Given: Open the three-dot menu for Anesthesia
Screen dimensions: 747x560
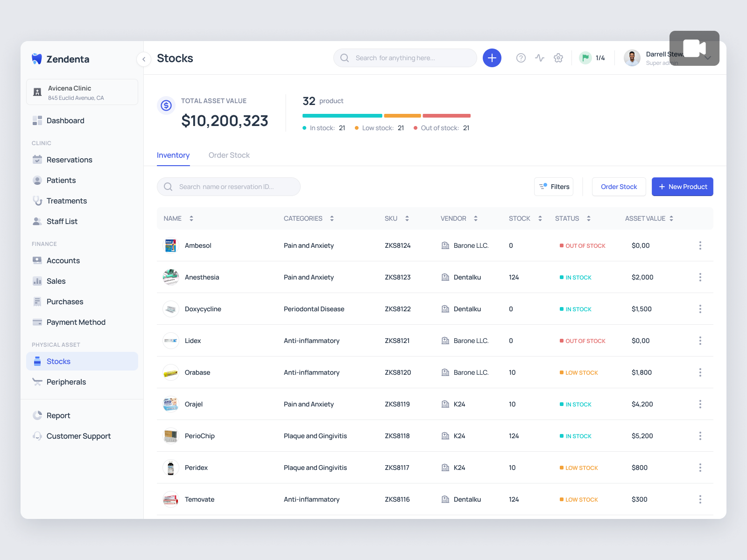Looking at the screenshot, I should [700, 277].
